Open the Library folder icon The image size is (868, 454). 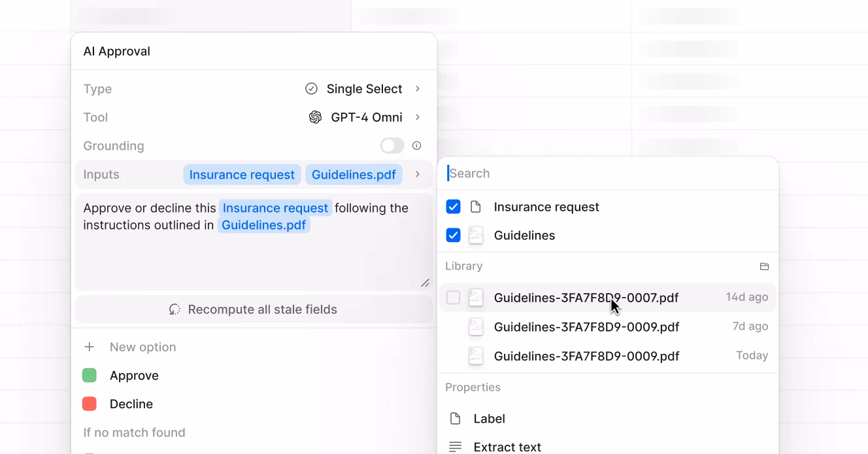click(764, 266)
